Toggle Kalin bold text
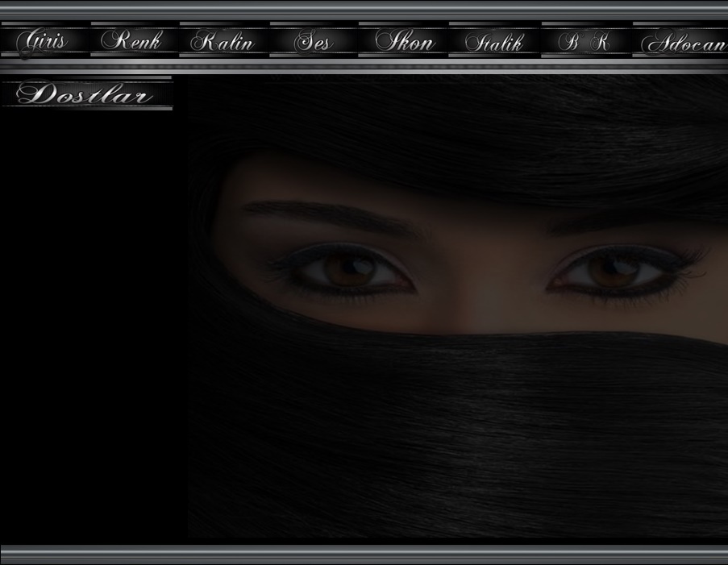Viewport: 728px width, 565px height. pos(223,40)
